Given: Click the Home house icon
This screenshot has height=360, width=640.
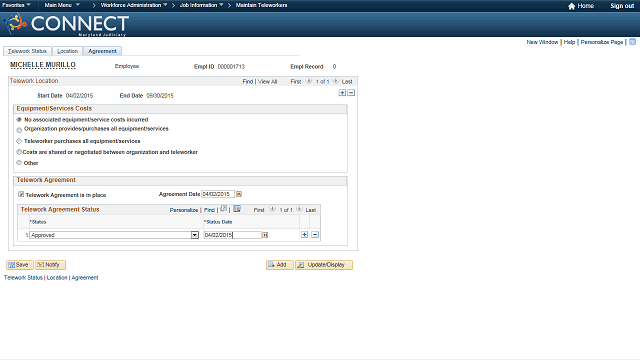Looking at the screenshot, I should coord(571,6).
